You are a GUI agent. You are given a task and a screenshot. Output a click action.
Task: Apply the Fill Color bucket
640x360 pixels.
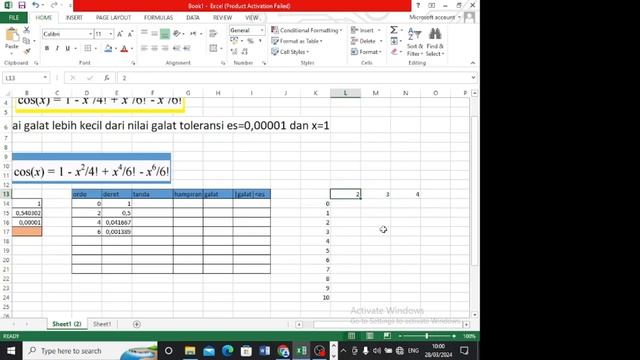[108, 49]
